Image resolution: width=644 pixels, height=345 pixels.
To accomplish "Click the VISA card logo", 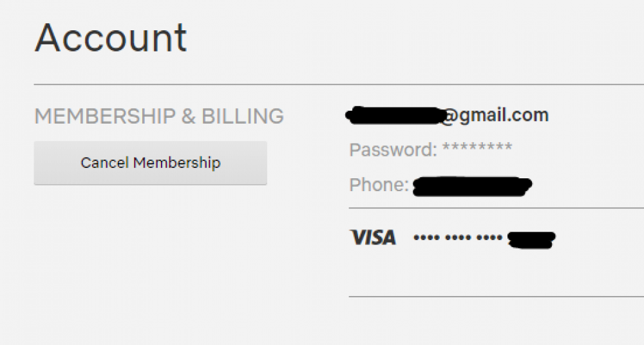I will pyautogui.click(x=374, y=238).
